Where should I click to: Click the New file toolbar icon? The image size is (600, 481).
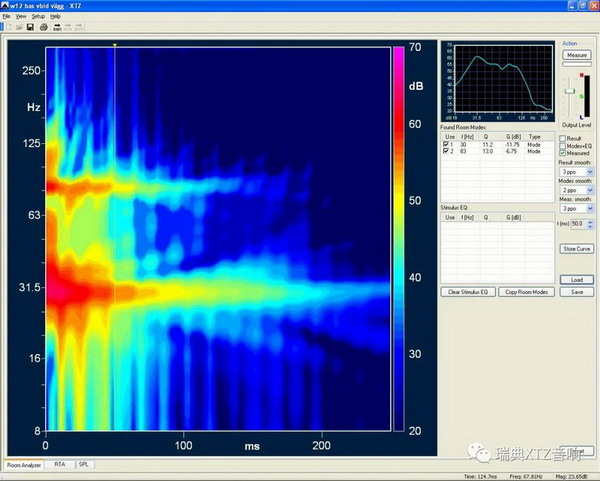pos(7,26)
